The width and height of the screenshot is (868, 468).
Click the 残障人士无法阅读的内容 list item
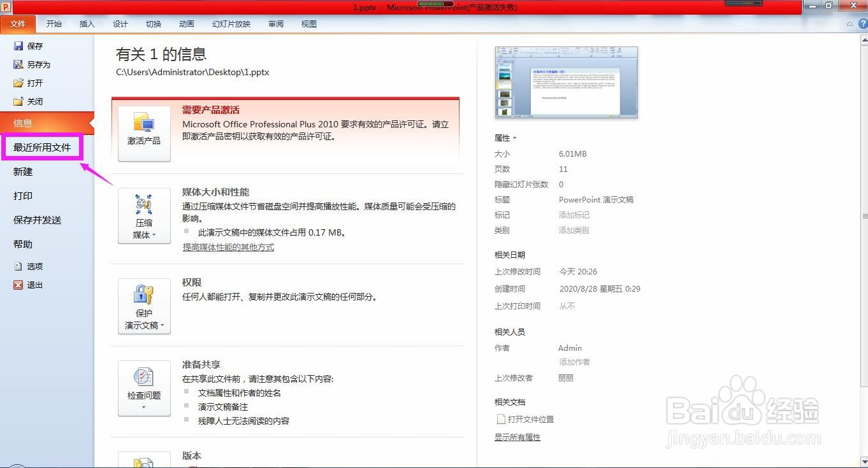click(x=243, y=421)
